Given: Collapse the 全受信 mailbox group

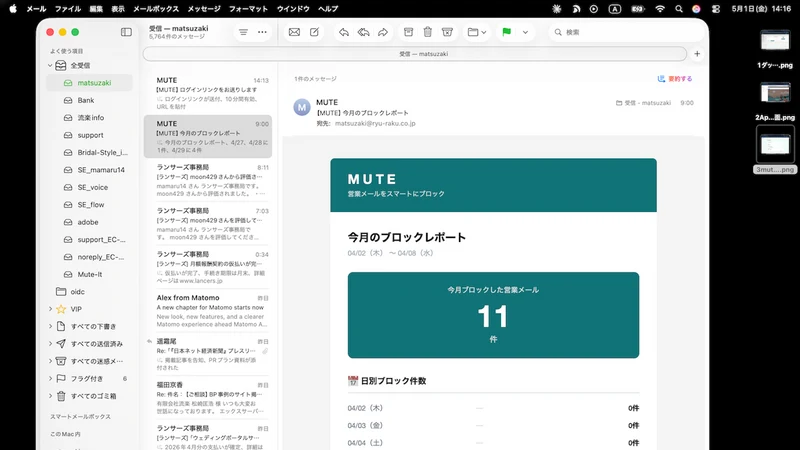Looking at the screenshot, I should pyautogui.click(x=50, y=65).
